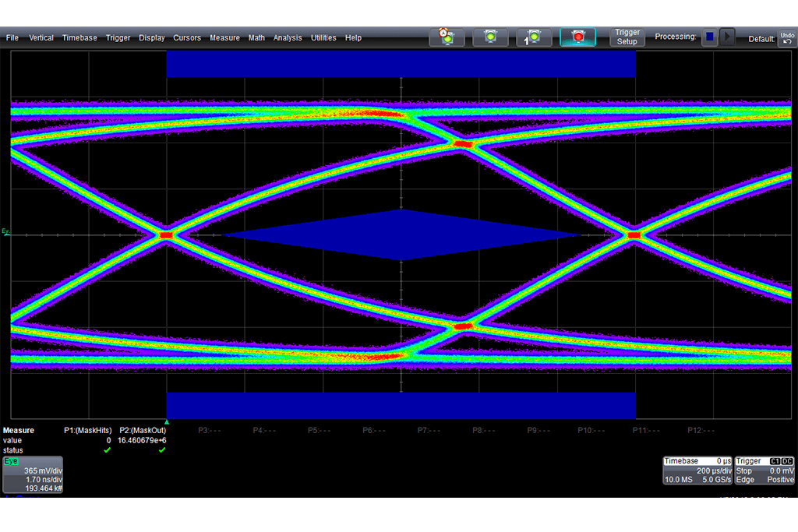Open the Analysis menu
Image resolution: width=798 pixels, height=532 pixels.
[288, 37]
